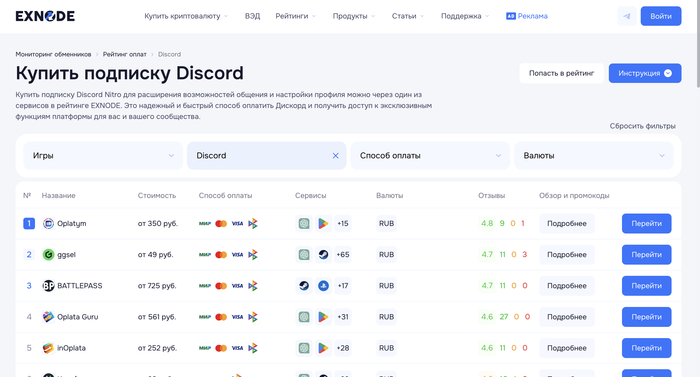Expand the Поддержка menu

465,16
